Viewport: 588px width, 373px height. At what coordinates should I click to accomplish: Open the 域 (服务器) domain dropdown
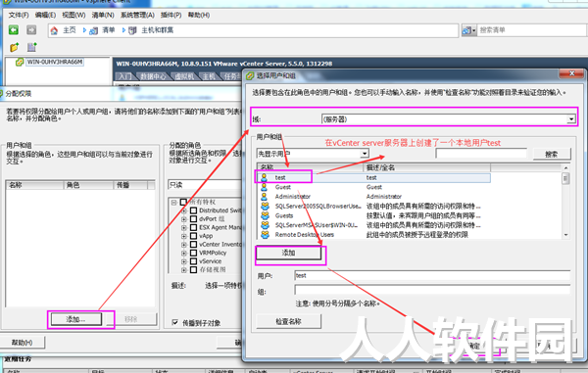570,119
